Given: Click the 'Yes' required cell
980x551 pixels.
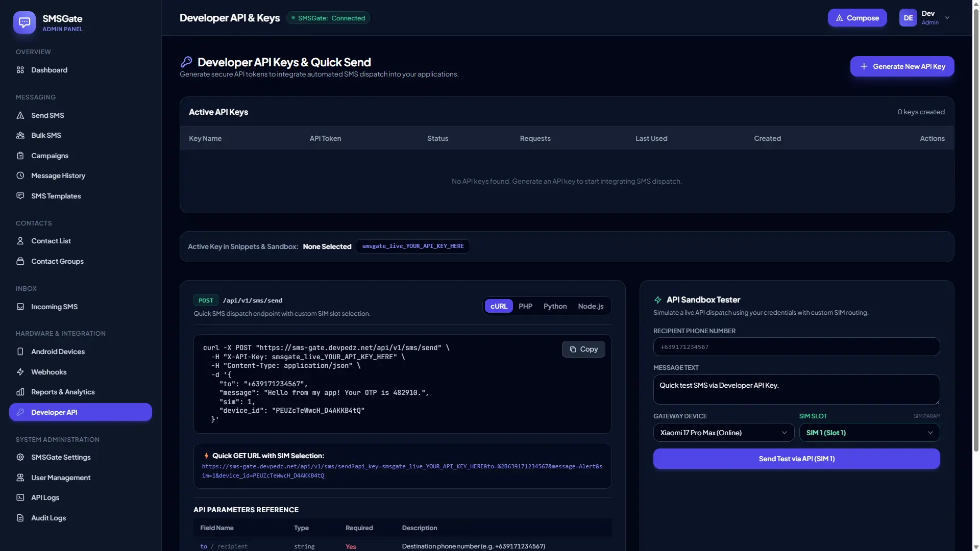Looking at the screenshot, I should click(351, 546).
